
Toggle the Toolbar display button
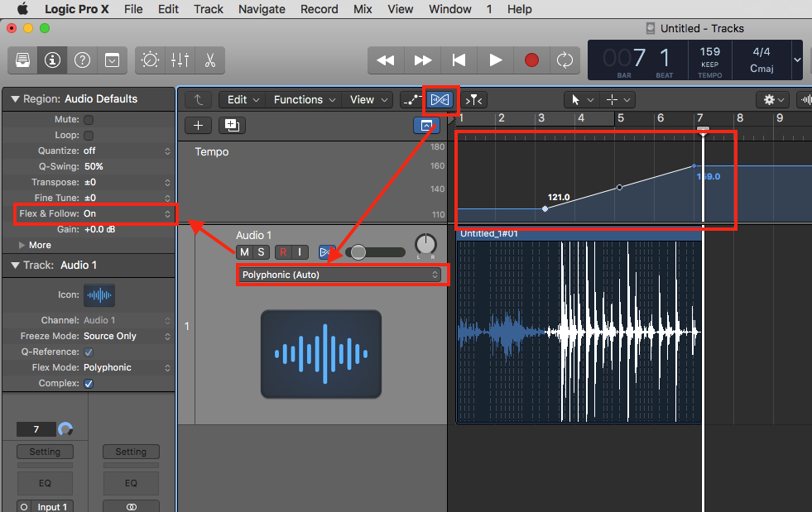coord(112,60)
